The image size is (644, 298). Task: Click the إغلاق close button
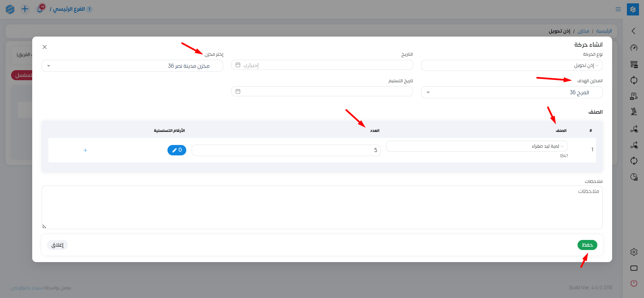pos(57,245)
